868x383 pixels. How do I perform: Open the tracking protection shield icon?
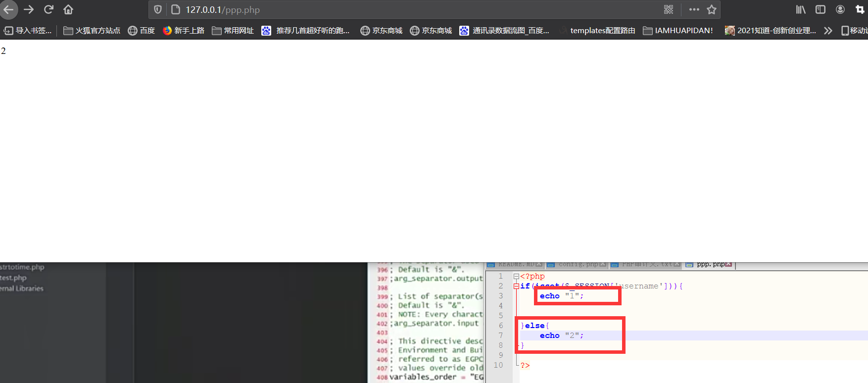click(158, 9)
